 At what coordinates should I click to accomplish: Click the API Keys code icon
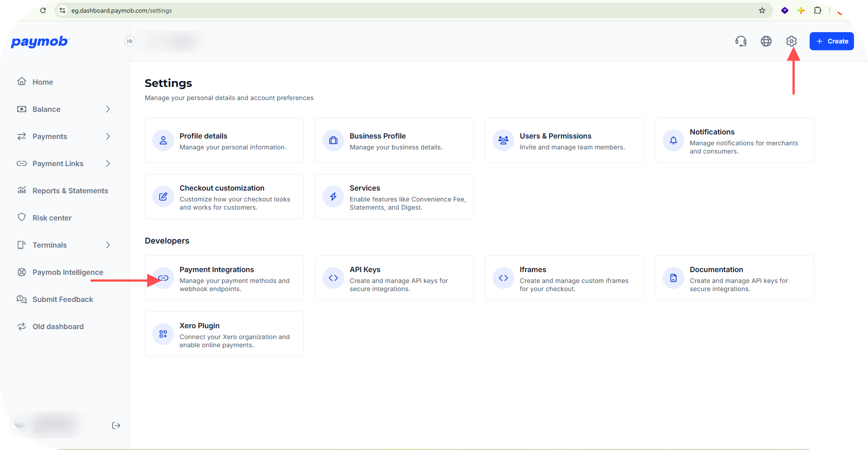[x=333, y=278]
